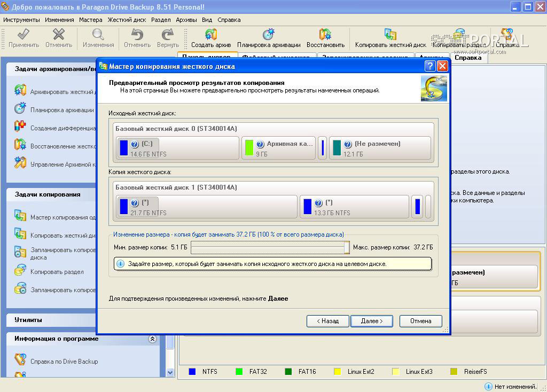The height and width of the screenshot is (392, 547).
Task: Click the Linux Ext3 pale yellow legend swatch
Action: click(396, 371)
